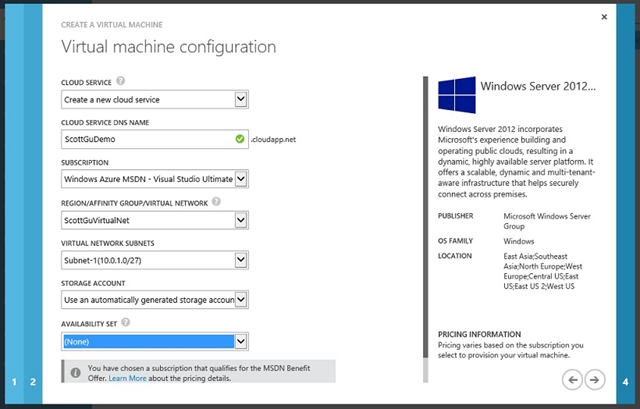Screen dimensions: 640x409
Task: Click the info icon in MSDN Benefit notice
Action: [76, 373]
